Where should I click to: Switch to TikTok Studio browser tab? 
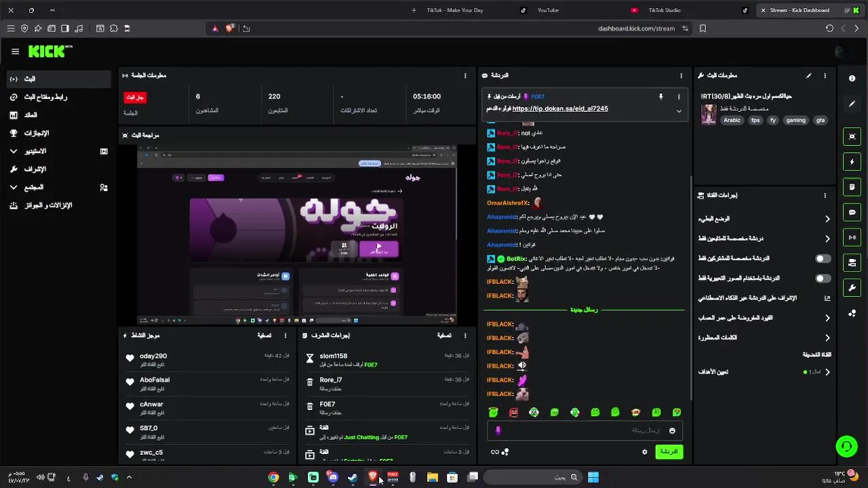point(665,10)
